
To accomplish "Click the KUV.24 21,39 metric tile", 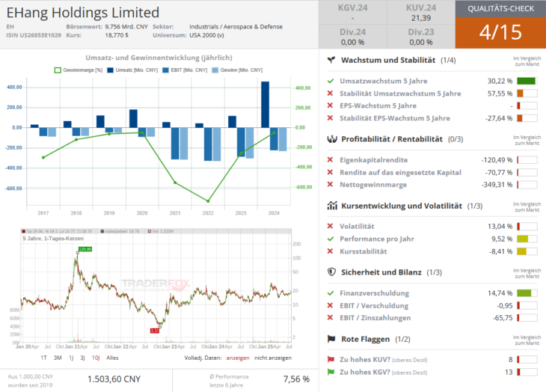I will click(421, 12).
